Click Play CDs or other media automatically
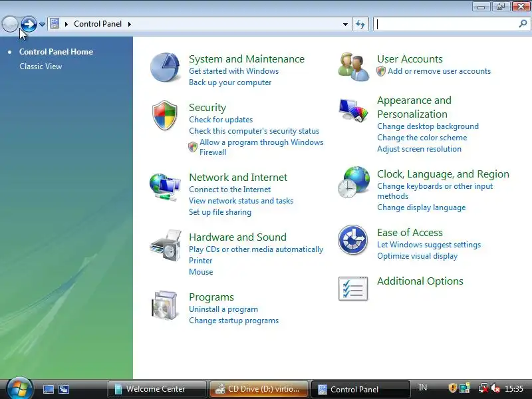532x399 pixels. click(256, 249)
